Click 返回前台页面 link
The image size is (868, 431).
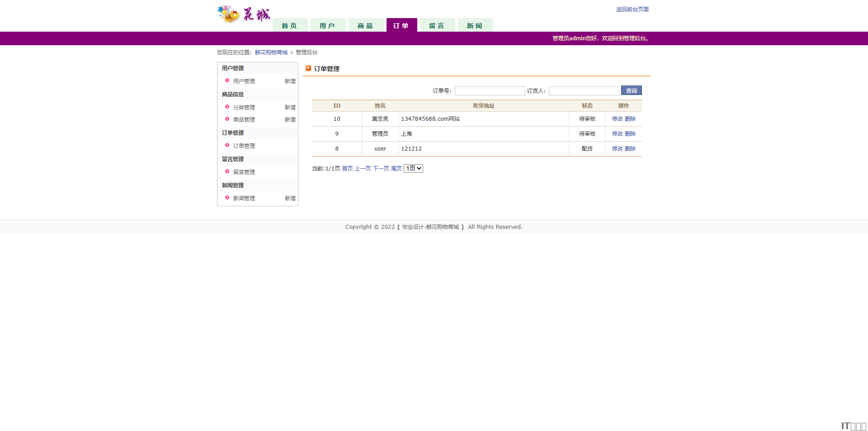632,9
